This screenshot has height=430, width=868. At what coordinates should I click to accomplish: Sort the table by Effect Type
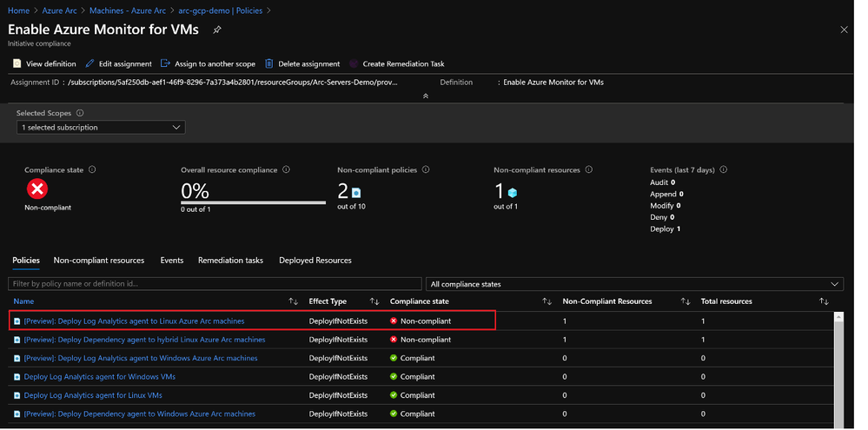[x=374, y=301]
